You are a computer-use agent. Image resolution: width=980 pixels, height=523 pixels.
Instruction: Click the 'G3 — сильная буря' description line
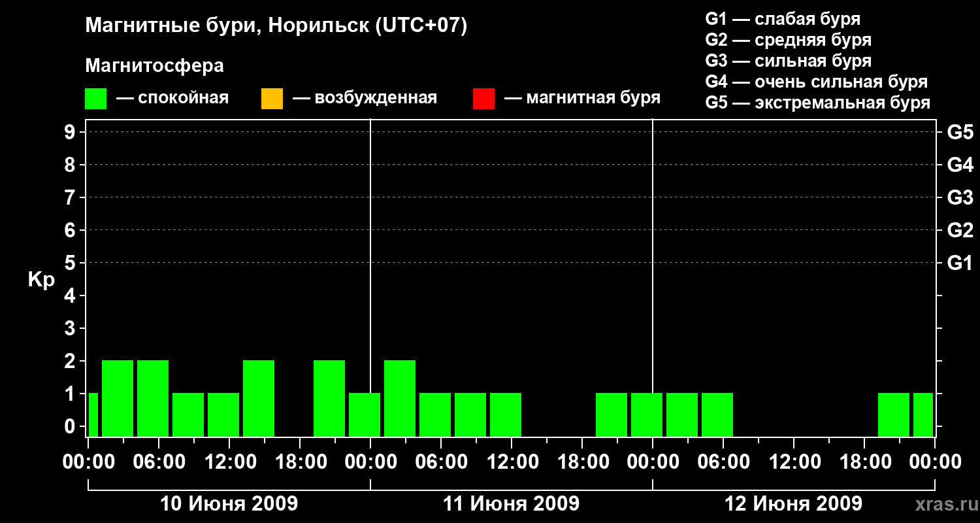pyautogui.click(x=788, y=61)
